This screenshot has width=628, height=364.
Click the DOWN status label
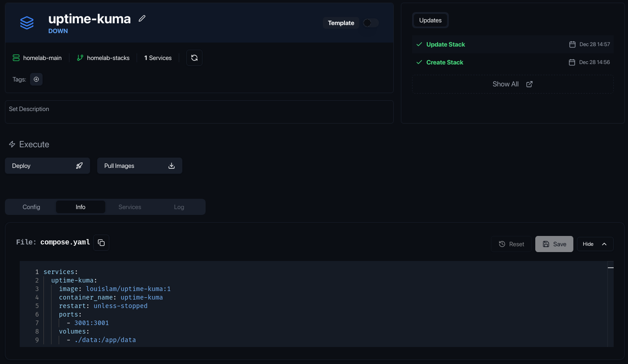58,31
